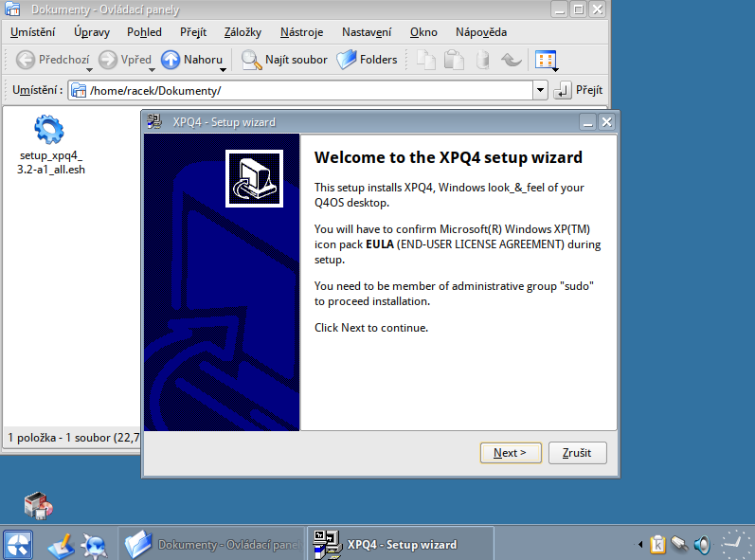Screen dimensions: 755x560
Task: Click the installer computer logo image
Action: [x=254, y=179]
